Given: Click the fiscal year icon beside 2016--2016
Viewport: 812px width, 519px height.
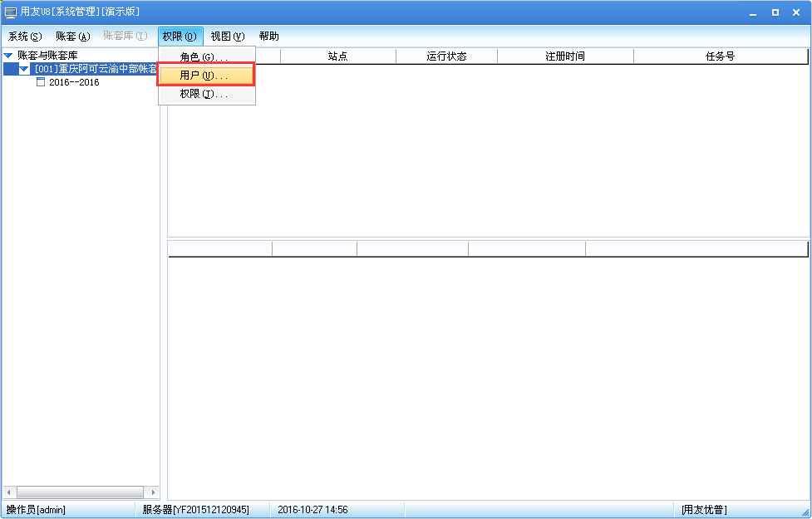Looking at the screenshot, I should coord(40,81).
